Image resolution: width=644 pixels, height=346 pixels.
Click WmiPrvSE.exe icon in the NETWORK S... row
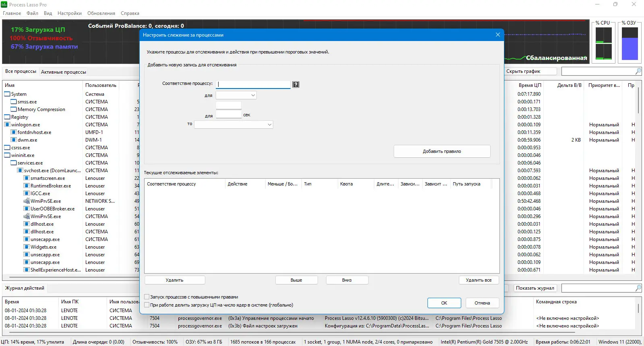point(27,201)
